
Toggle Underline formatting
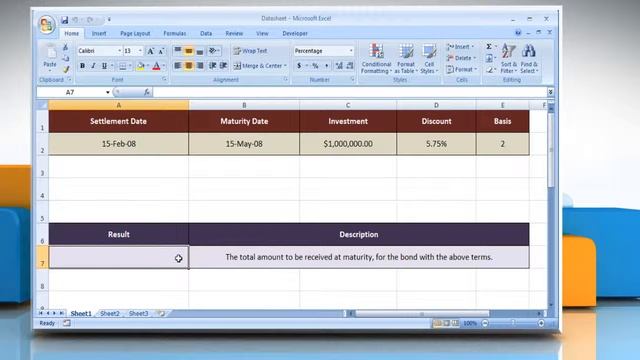click(x=104, y=66)
